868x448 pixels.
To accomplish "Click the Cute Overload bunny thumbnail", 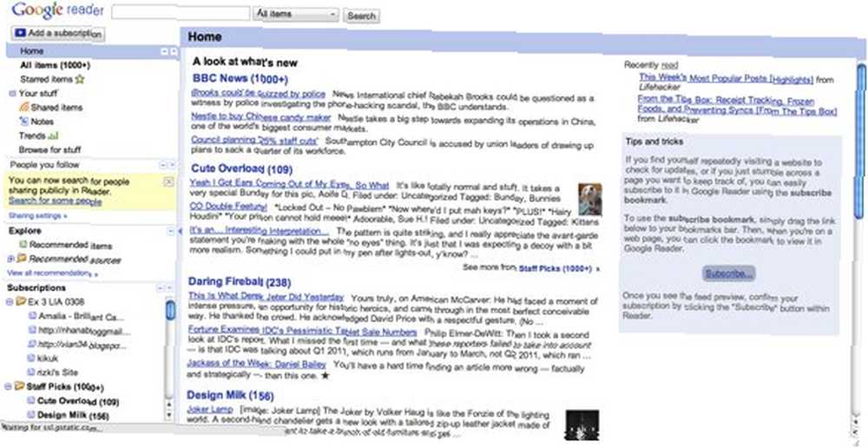I will coord(589,200).
